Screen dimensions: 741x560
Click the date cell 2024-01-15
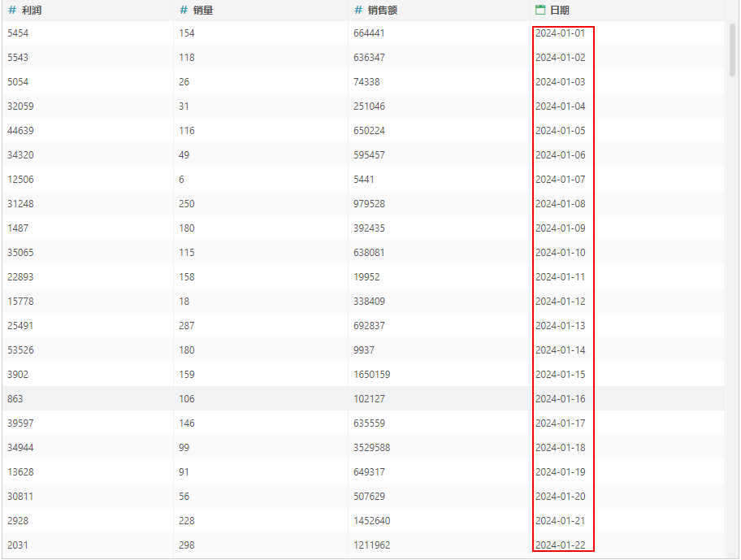click(561, 374)
